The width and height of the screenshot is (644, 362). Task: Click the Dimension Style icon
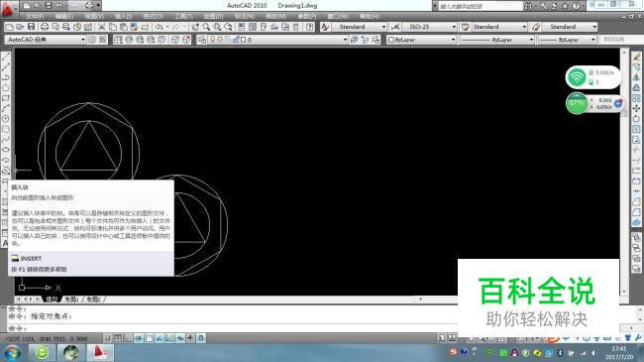click(x=395, y=27)
